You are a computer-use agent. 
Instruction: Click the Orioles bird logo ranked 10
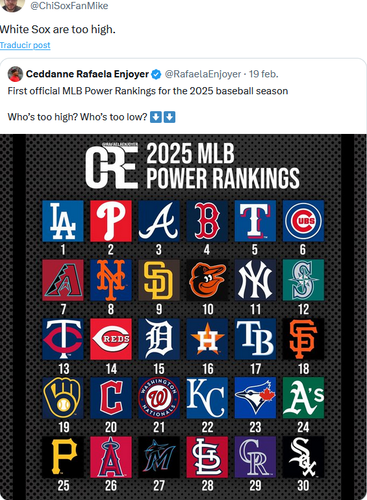(x=207, y=280)
